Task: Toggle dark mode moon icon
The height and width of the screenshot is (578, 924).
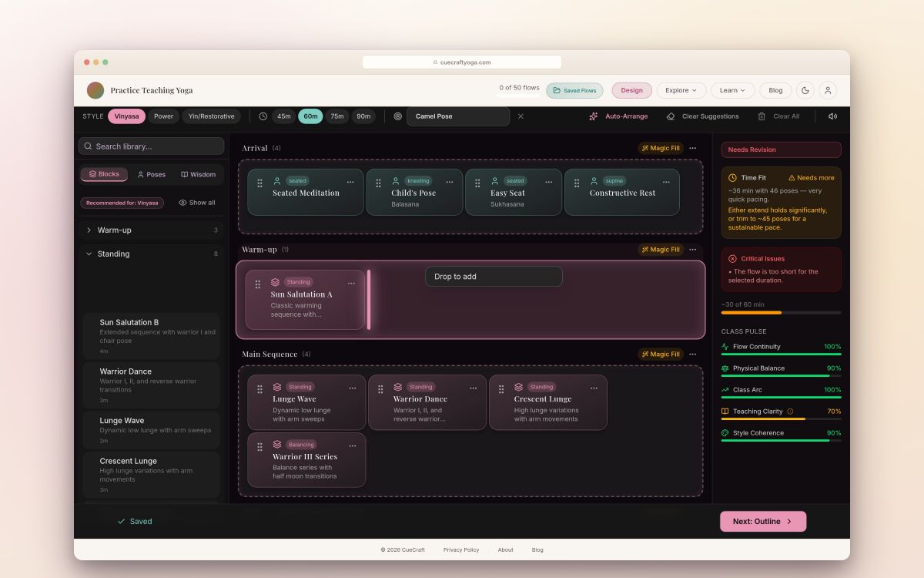Action: point(805,90)
